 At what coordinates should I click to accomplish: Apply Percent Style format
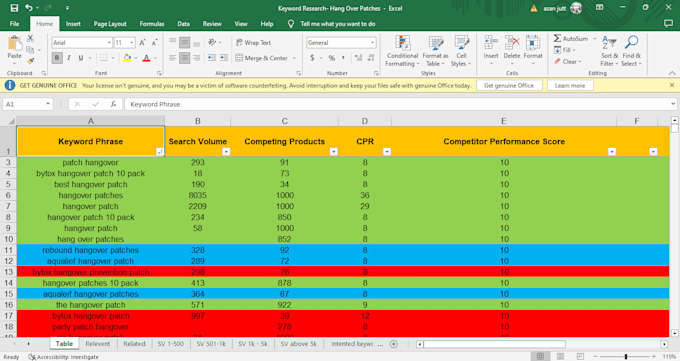(x=331, y=58)
